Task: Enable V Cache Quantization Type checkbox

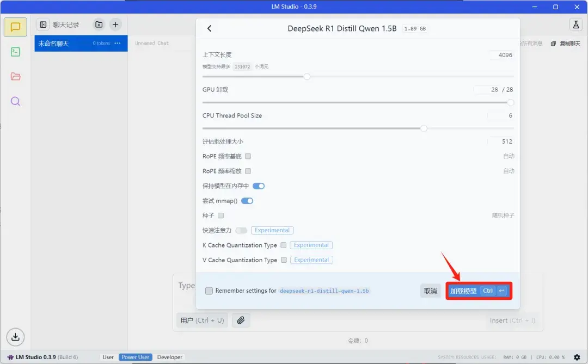Action: pos(284,260)
